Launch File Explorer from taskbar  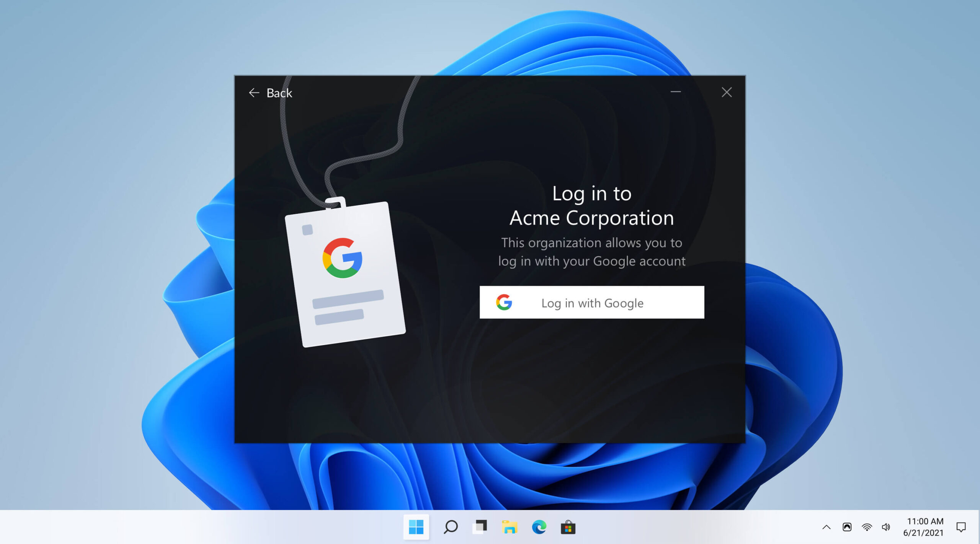pyautogui.click(x=509, y=527)
